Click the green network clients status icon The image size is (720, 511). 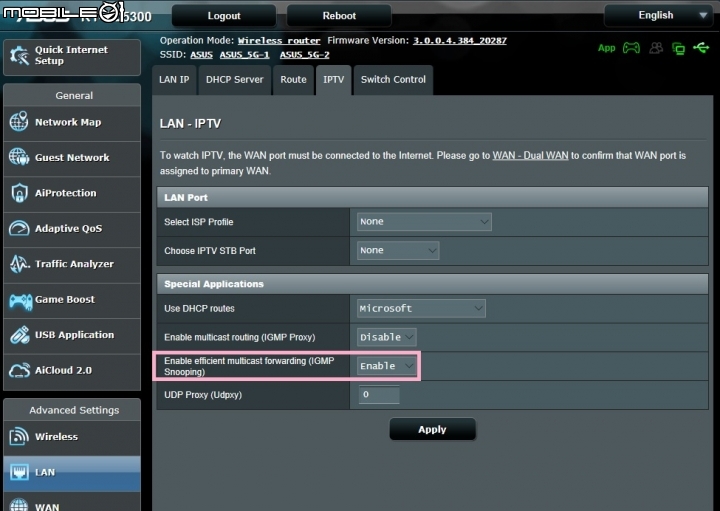pos(678,48)
